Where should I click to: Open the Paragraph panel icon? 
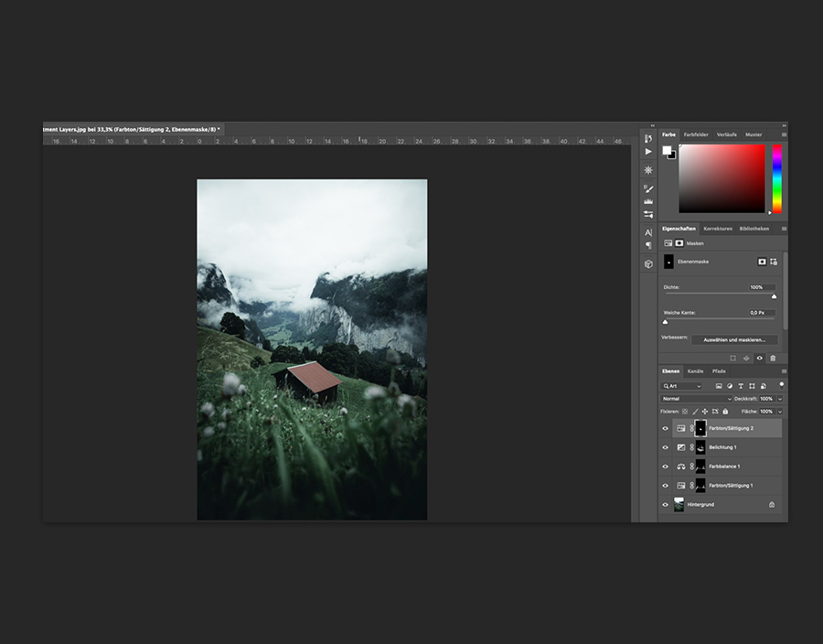[x=648, y=245]
